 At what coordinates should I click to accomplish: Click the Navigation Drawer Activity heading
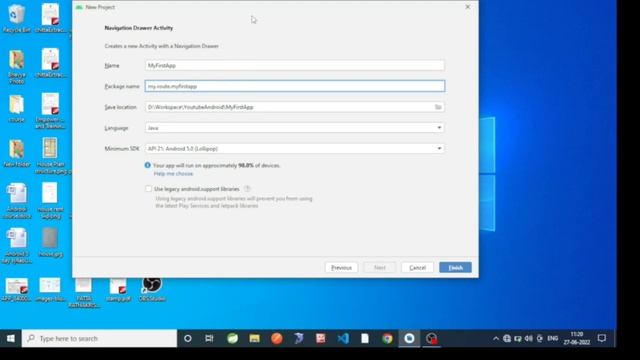[x=139, y=28]
